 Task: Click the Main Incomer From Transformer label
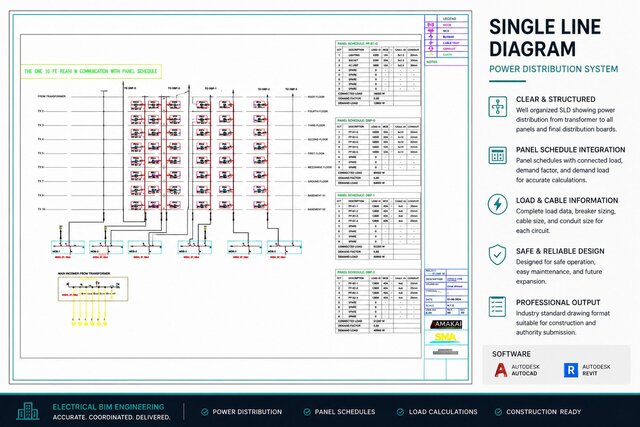point(84,274)
